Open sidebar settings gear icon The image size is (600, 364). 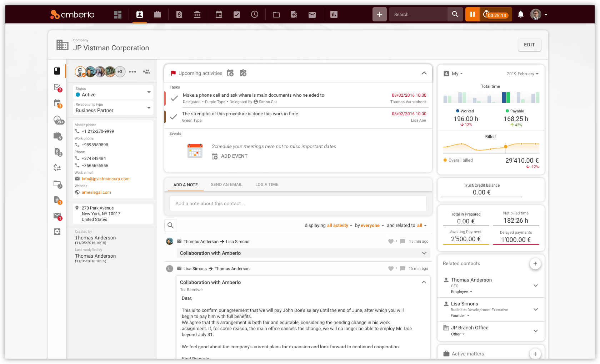point(57,232)
